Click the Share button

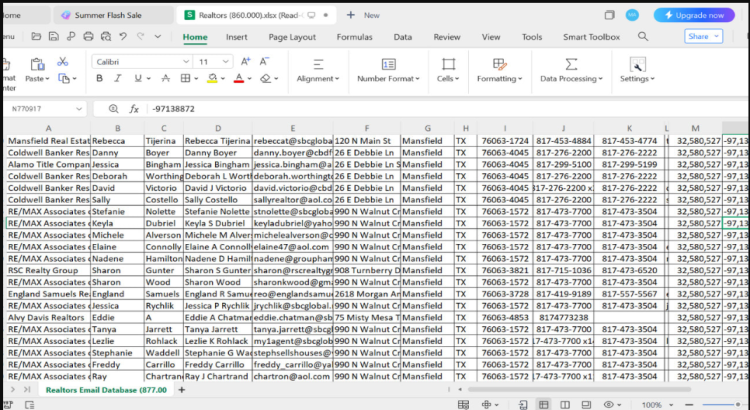point(703,36)
